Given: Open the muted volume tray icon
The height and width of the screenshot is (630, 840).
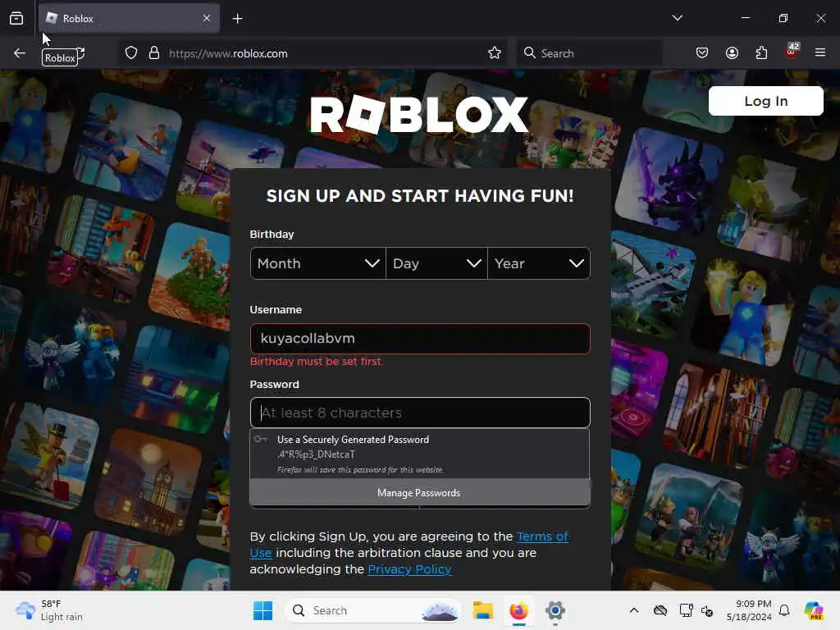Looking at the screenshot, I should [707, 610].
